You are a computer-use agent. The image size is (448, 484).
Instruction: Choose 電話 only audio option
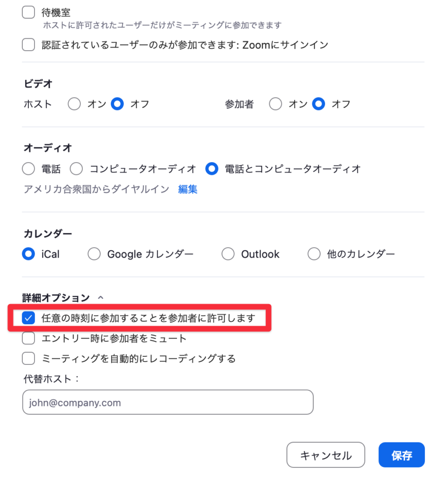coord(29,169)
